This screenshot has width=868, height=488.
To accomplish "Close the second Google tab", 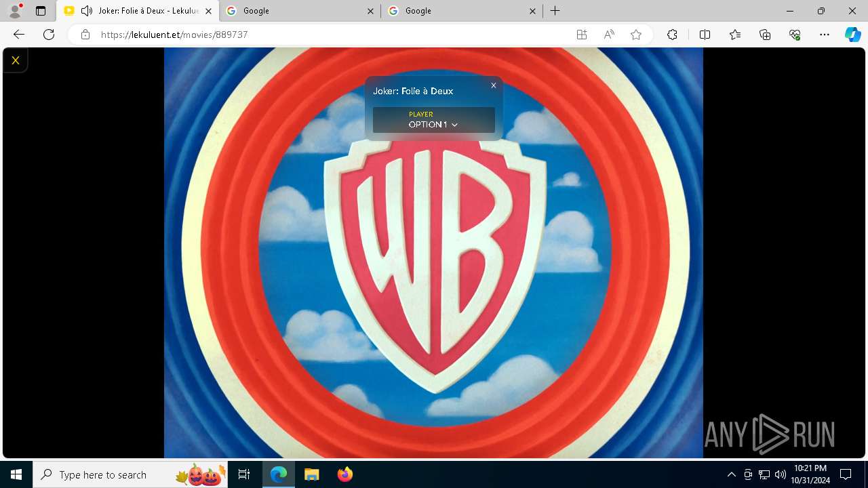I will [532, 11].
